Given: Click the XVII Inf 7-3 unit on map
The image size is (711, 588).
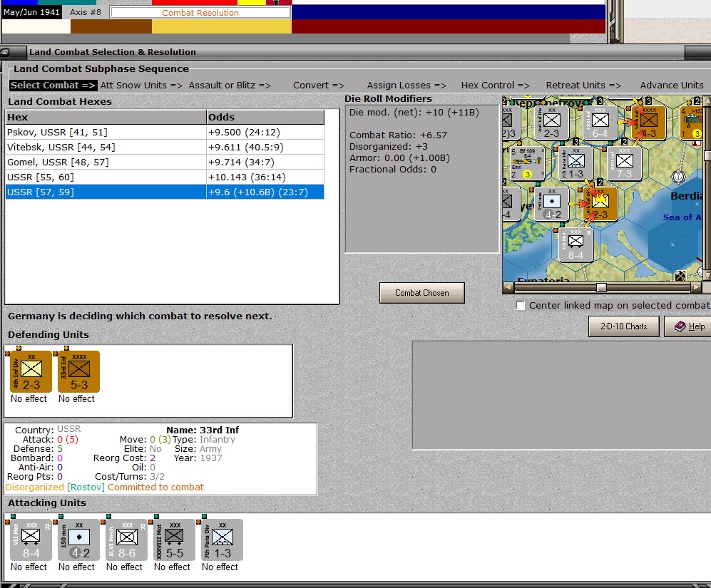Looking at the screenshot, I should click(x=624, y=163).
